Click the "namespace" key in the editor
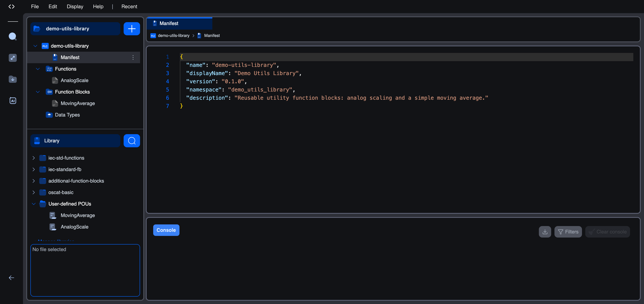The image size is (644, 304). click(x=204, y=90)
